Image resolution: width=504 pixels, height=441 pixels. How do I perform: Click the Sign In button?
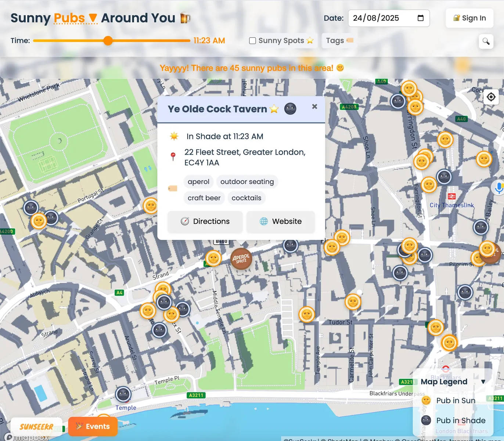(x=469, y=18)
